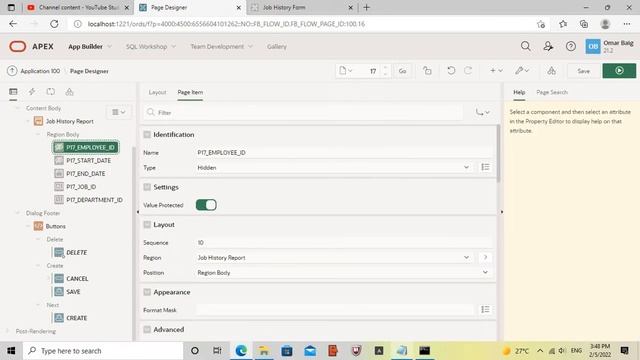Click the Application 100 up arrow icon

coord(12,71)
